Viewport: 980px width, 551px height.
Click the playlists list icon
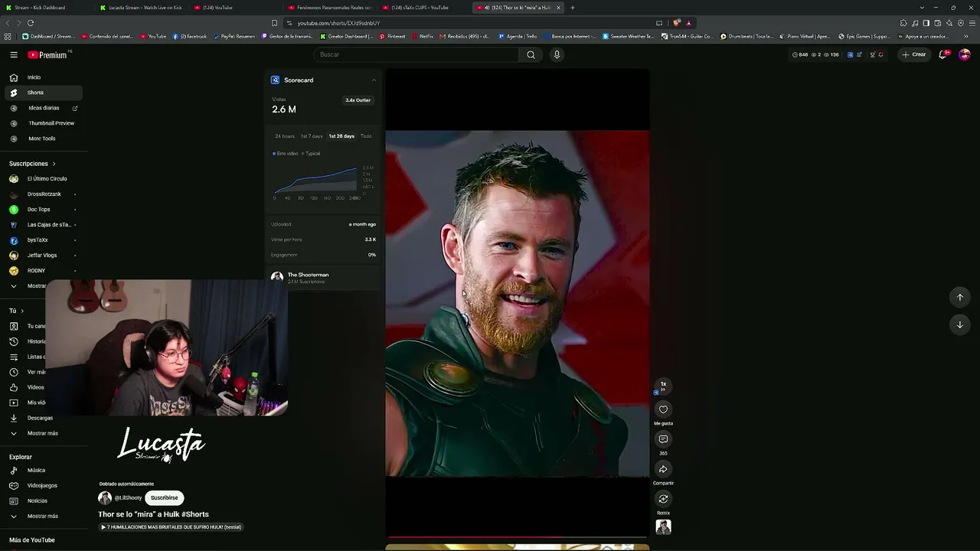point(14,357)
